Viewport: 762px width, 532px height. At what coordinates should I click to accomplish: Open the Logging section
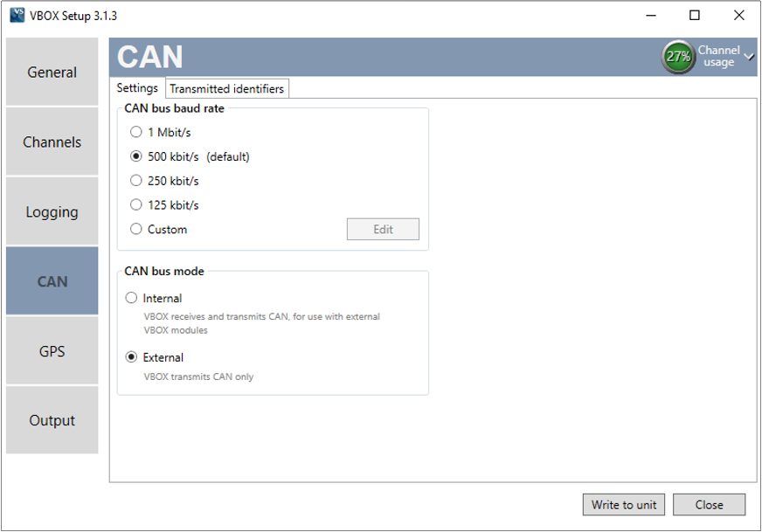click(x=52, y=211)
